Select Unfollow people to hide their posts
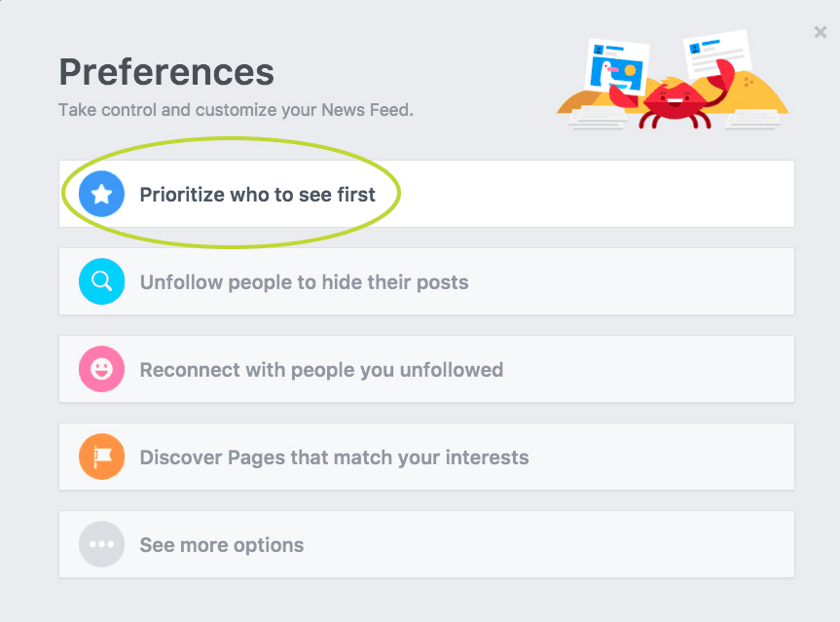This screenshot has width=840, height=622. 426,281
